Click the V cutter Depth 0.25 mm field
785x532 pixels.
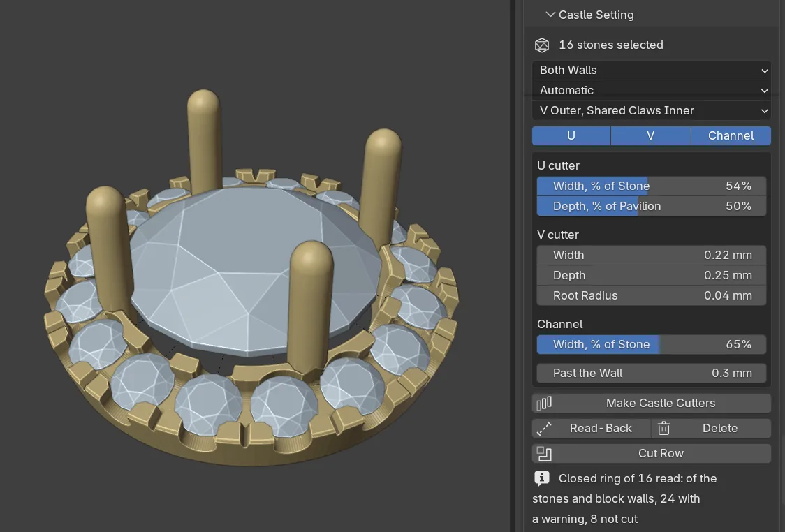click(652, 275)
